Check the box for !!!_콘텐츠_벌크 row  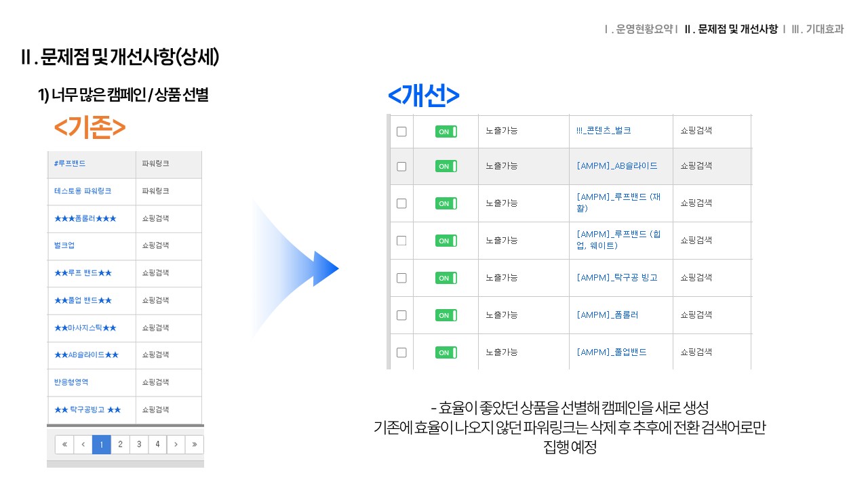401,131
